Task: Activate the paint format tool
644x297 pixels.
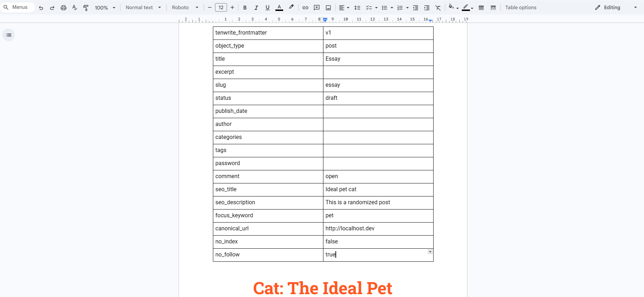Action: pyautogui.click(x=86, y=7)
